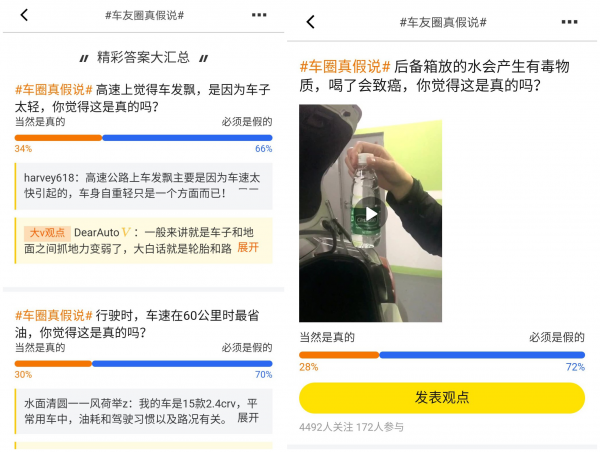Viewport: 600px width, 452px height.
Task: Click the 28% orange poll bar
Action: (x=339, y=355)
